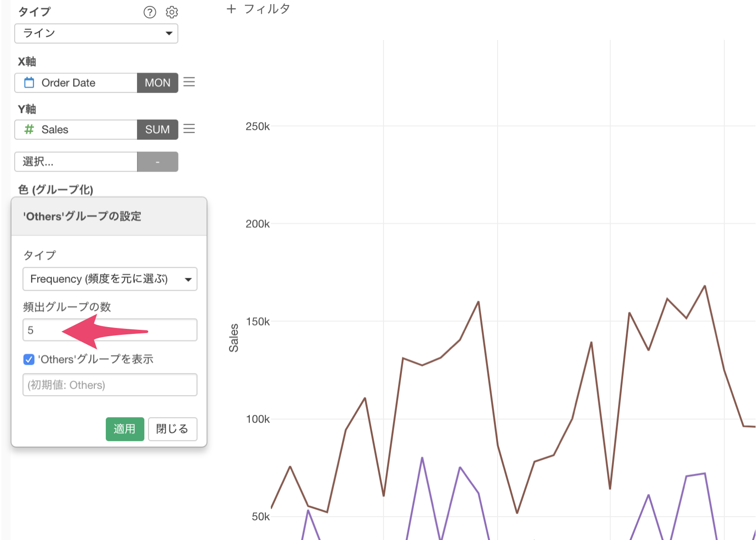Open the 選択... column selector
This screenshot has width=756, height=540.
[76, 162]
